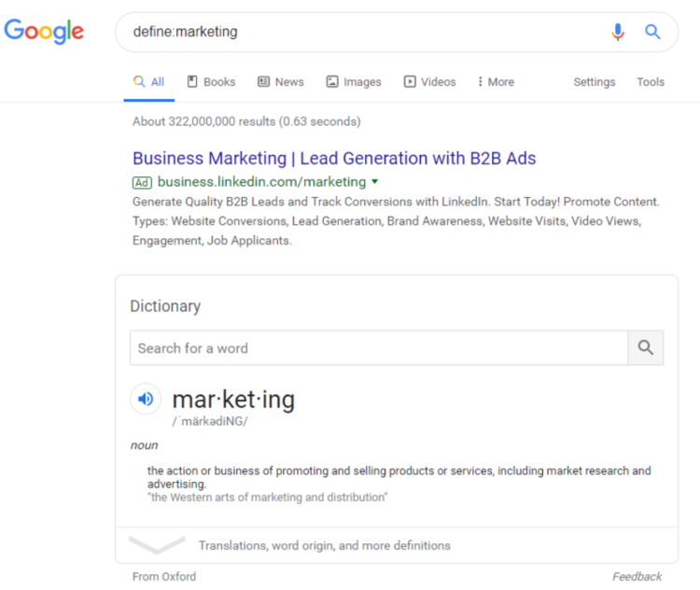Open the search Tools options
Image resolution: width=700 pixels, height=590 pixels.
(x=651, y=82)
